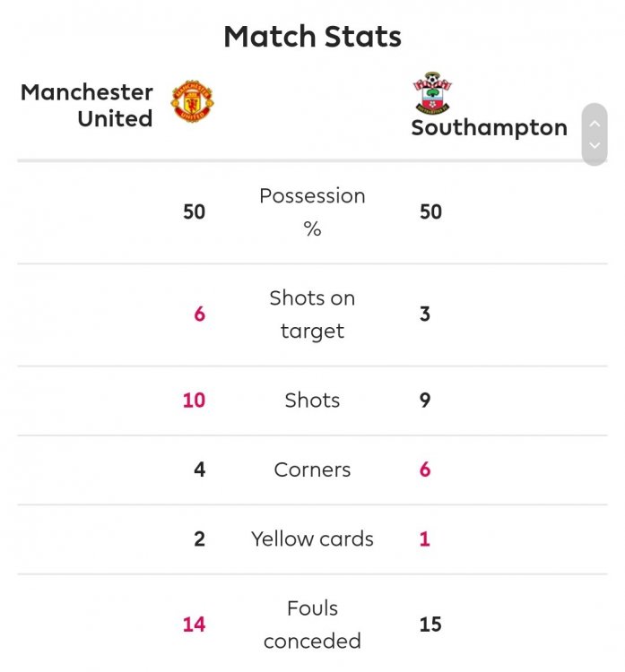Select Manchester United's 14 fouls conceded value
Viewport: 625px width, 672px height.
click(194, 625)
